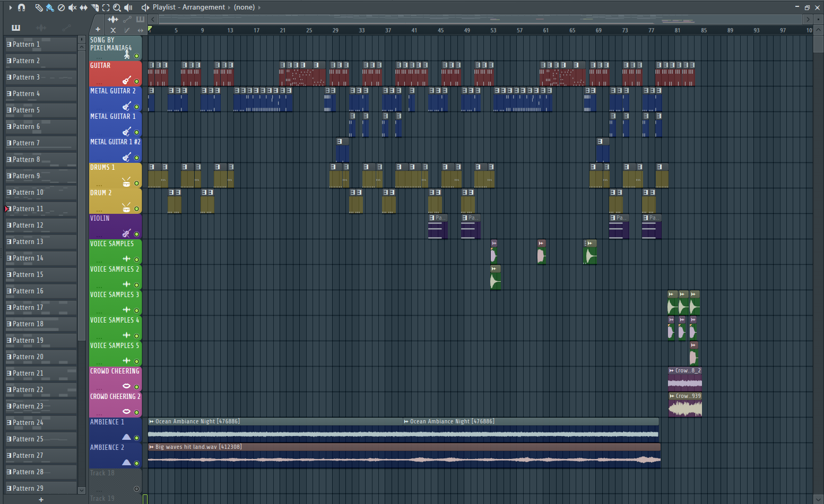This screenshot has height=504, width=824.
Task: Toggle the crossfade X icon under focus buttons
Action: (x=113, y=30)
